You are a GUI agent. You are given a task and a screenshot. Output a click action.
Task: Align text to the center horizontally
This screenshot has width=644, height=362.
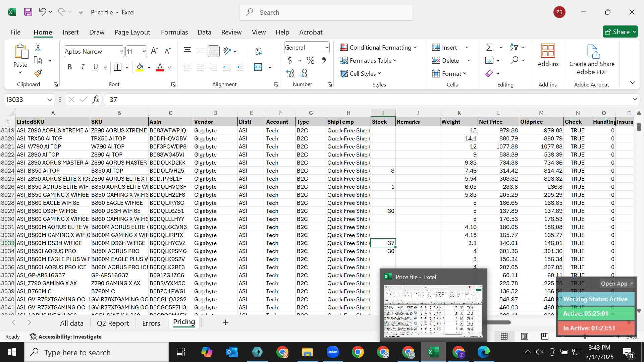click(201, 67)
